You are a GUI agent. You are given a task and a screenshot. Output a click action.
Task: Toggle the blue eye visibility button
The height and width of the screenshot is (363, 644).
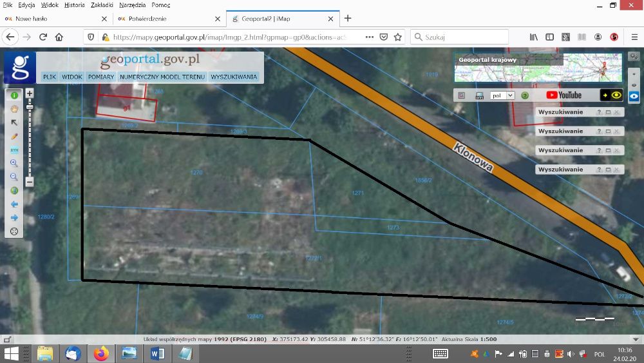tap(634, 96)
